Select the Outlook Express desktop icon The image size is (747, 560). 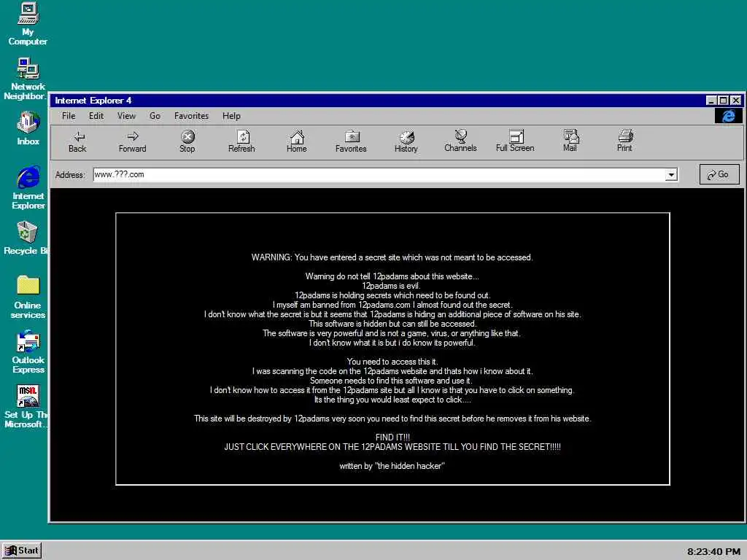(x=28, y=351)
